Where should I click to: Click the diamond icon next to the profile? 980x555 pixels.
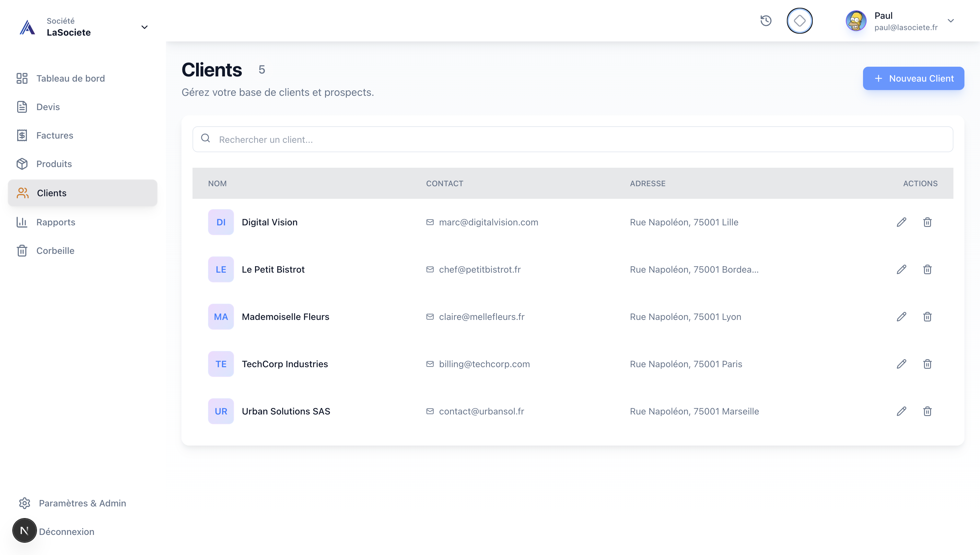pyautogui.click(x=799, y=21)
